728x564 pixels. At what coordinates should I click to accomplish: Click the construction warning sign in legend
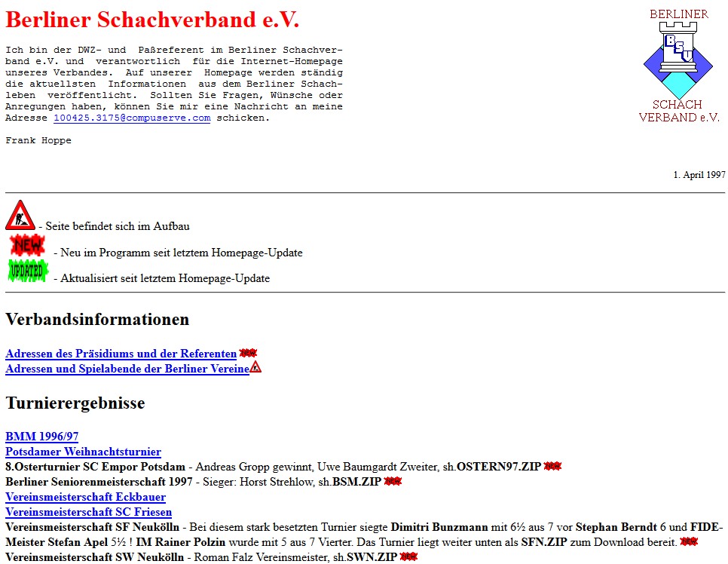pyautogui.click(x=20, y=216)
